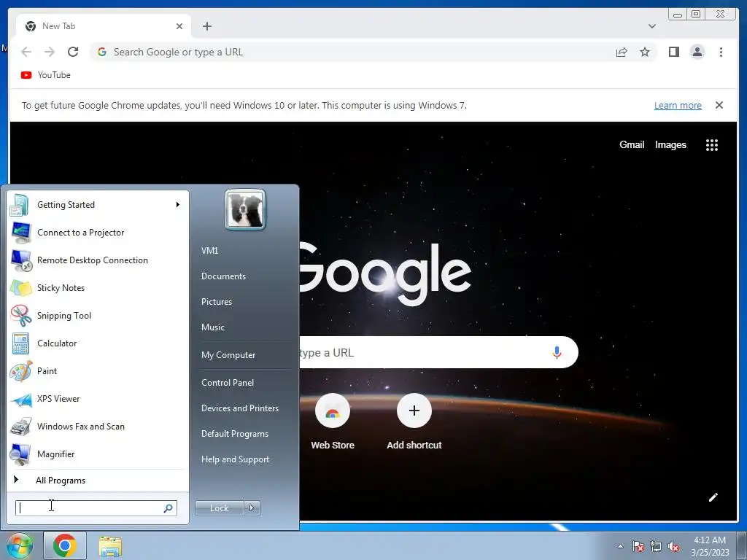This screenshot has width=747, height=560.
Task: Launch Windows Fax and Scan icon
Action: (20, 427)
